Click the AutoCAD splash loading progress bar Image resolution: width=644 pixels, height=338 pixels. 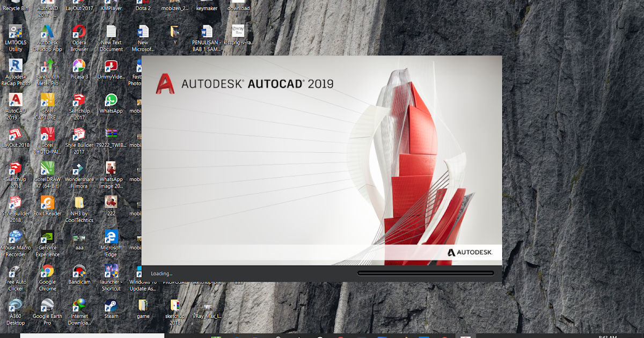[426, 273]
